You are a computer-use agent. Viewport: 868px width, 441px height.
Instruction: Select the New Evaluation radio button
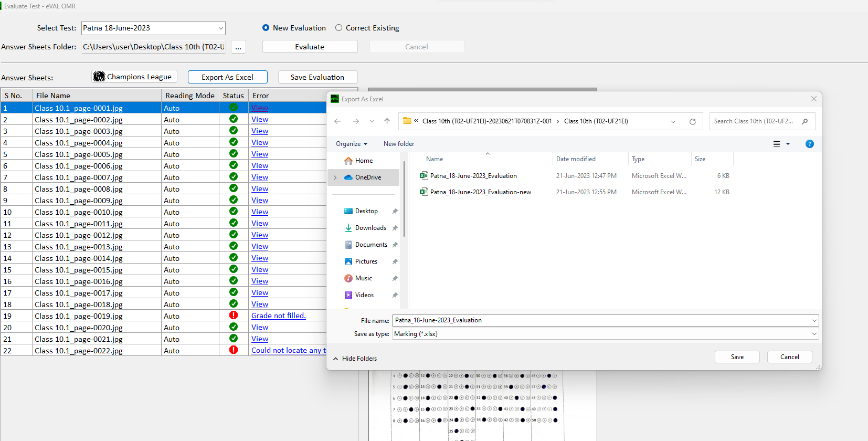[266, 28]
